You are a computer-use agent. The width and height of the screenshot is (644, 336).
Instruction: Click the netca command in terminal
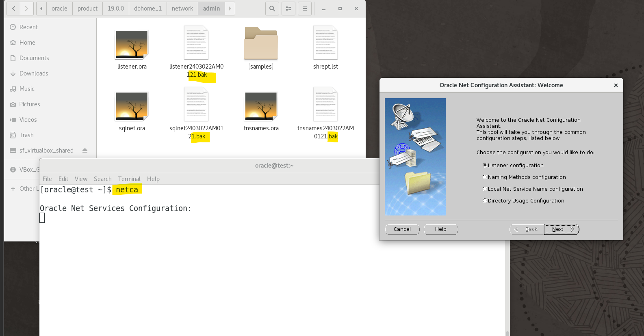tap(127, 190)
